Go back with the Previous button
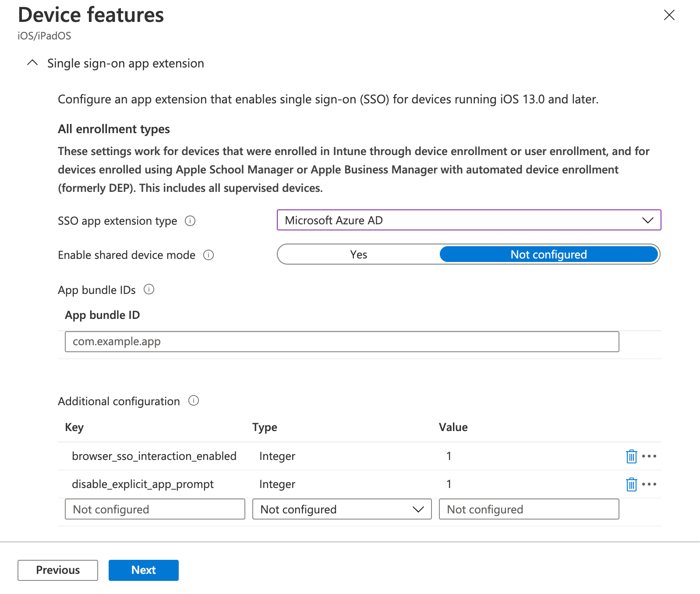Viewport: 700px width, 594px height. [58, 570]
